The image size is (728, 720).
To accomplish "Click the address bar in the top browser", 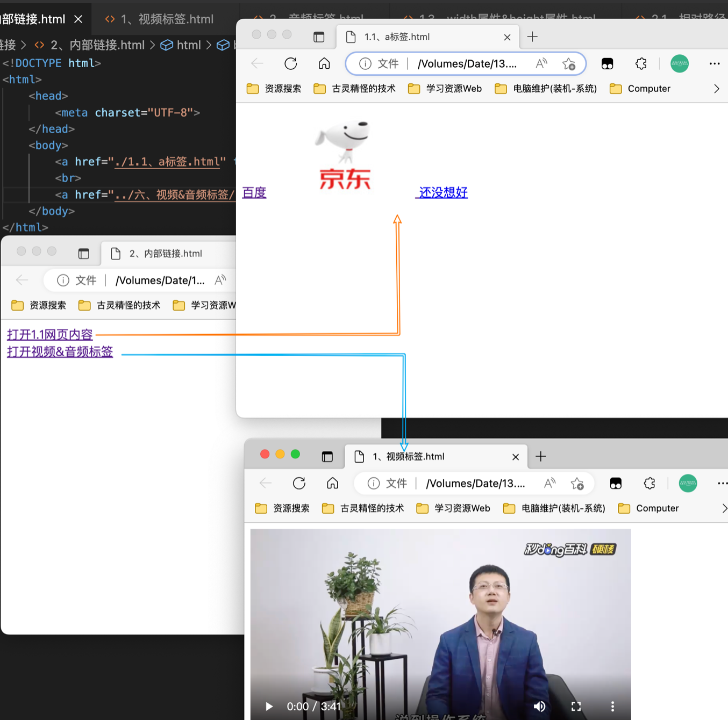I will point(467,64).
